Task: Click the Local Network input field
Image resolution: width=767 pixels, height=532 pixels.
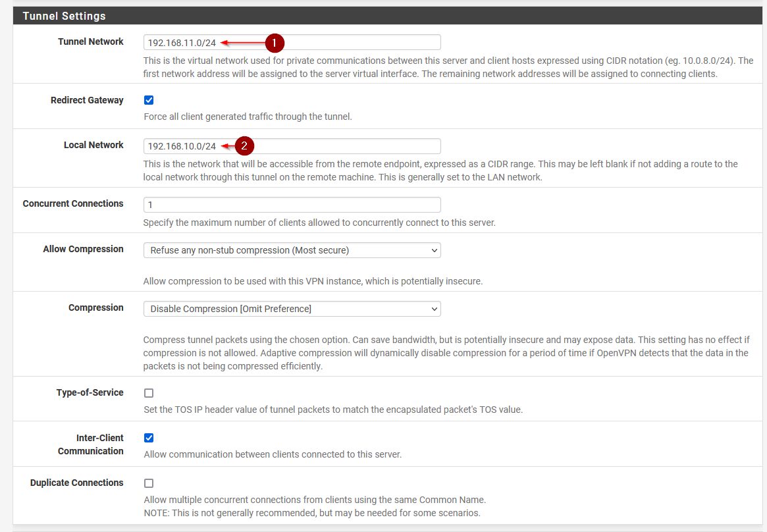Action: [x=292, y=146]
